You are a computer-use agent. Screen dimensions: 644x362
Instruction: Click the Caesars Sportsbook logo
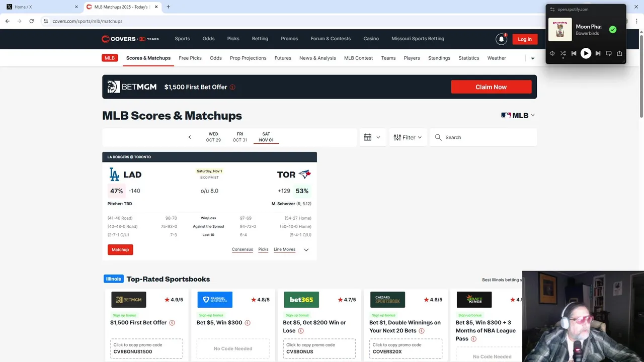(x=387, y=300)
